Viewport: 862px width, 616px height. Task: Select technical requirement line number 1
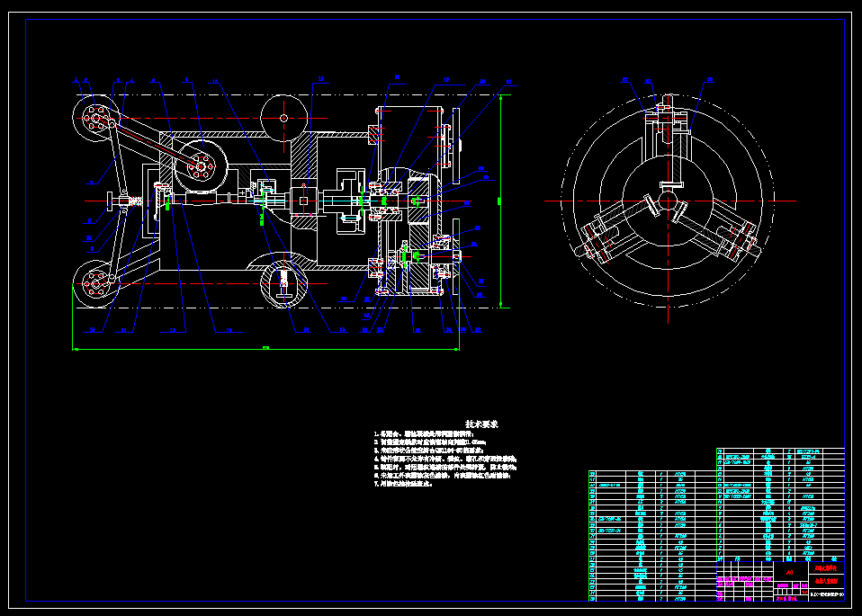coord(424,434)
